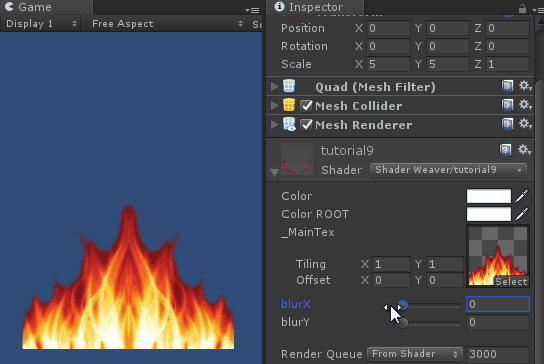Screen dimensions: 544x364
Task: Click the blurY slider handle
Action: [x=403, y=323]
